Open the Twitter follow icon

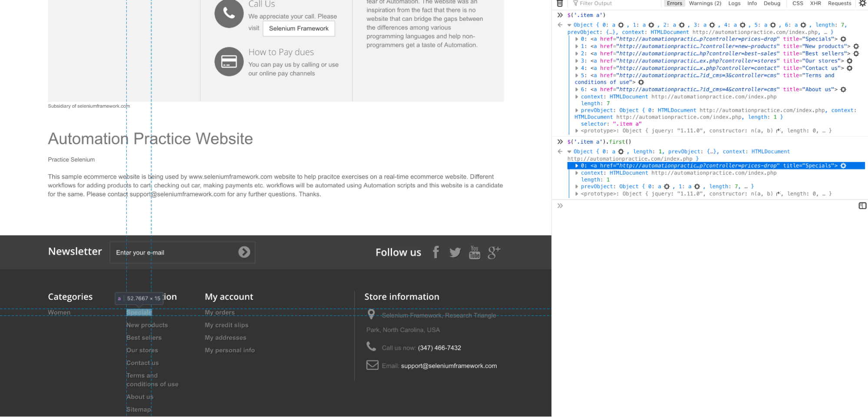tap(455, 252)
